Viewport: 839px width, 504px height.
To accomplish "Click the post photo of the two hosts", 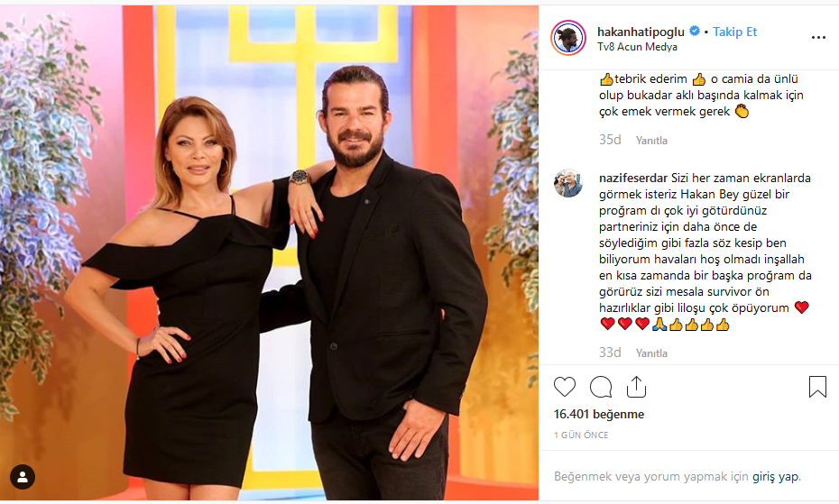I will 269,252.
